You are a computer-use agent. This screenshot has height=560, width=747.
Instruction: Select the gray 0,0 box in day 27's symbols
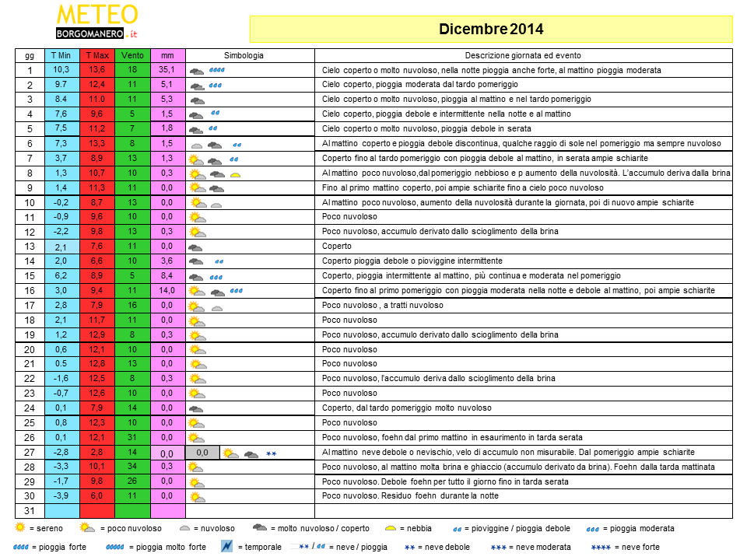coord(202,453)
